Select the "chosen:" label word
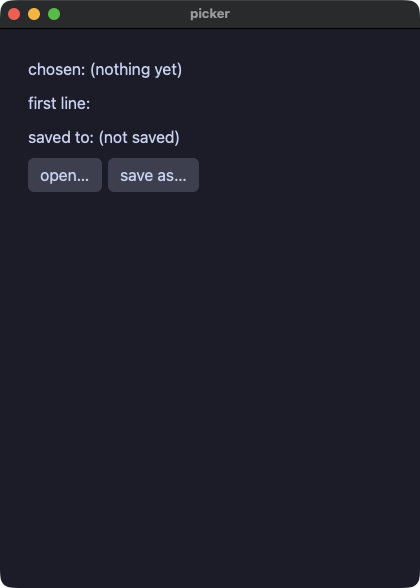 point(57,70)
